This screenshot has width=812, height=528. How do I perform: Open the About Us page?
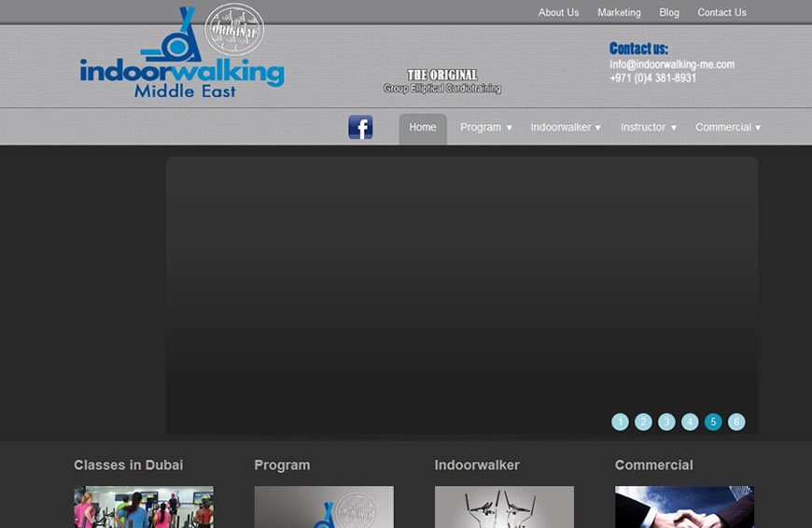558,12
